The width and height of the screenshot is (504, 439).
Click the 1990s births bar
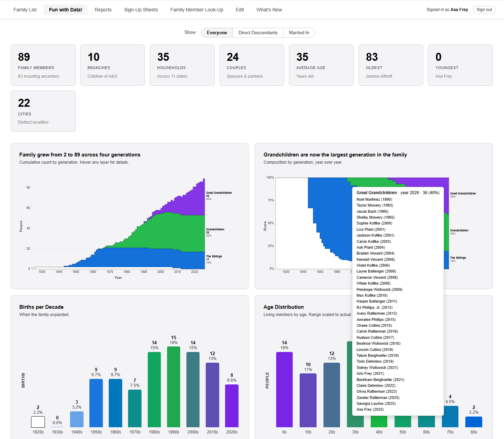[x=174, y=387]
